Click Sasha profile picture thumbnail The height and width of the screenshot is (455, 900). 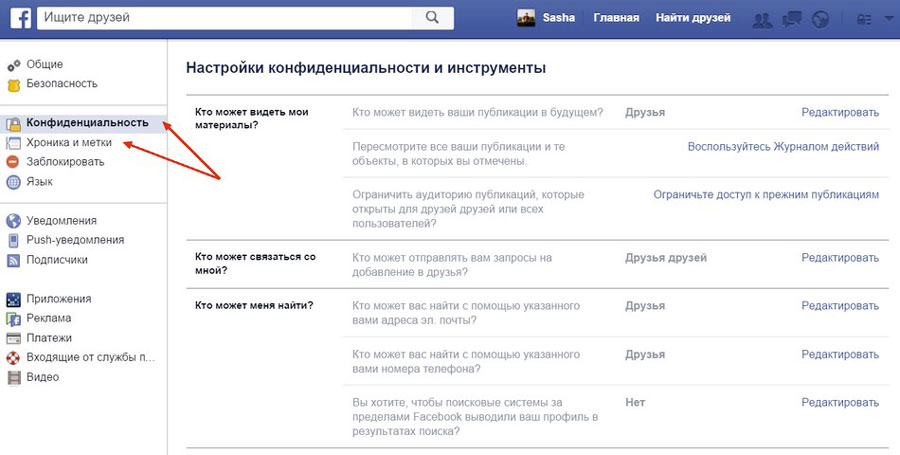click(x=526, y=18)
